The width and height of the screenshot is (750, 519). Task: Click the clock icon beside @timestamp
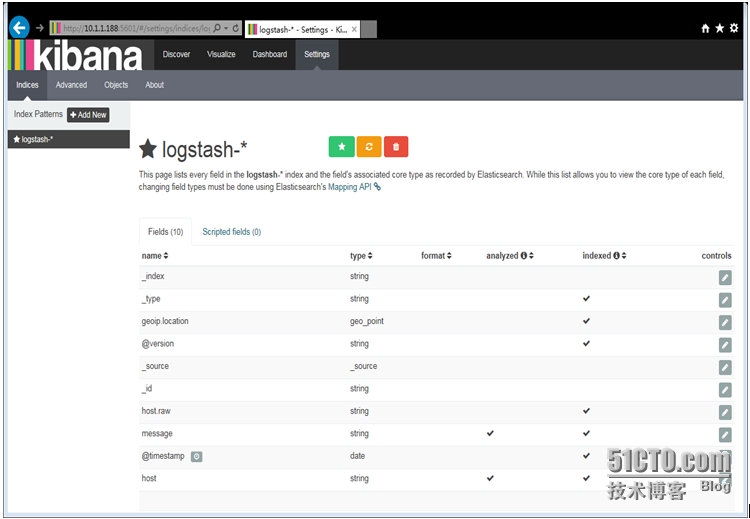pos(197,457)
